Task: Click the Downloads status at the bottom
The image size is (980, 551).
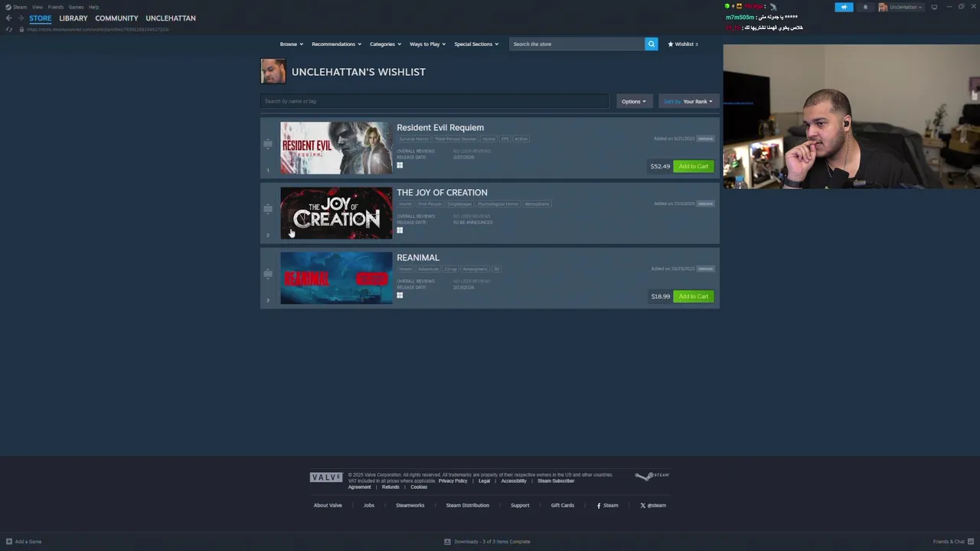Action: (x=488, y=542)
